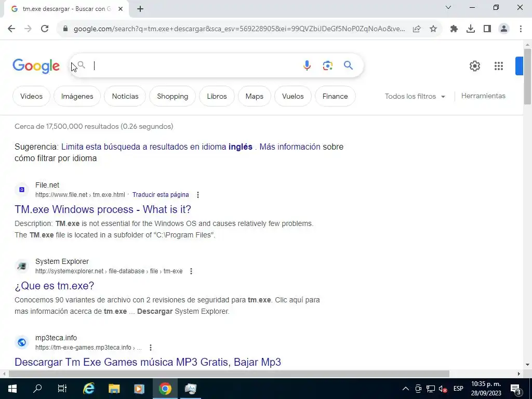Open the tab search chevron
This screenshot has width=532, height=399.
pos(448,7)
